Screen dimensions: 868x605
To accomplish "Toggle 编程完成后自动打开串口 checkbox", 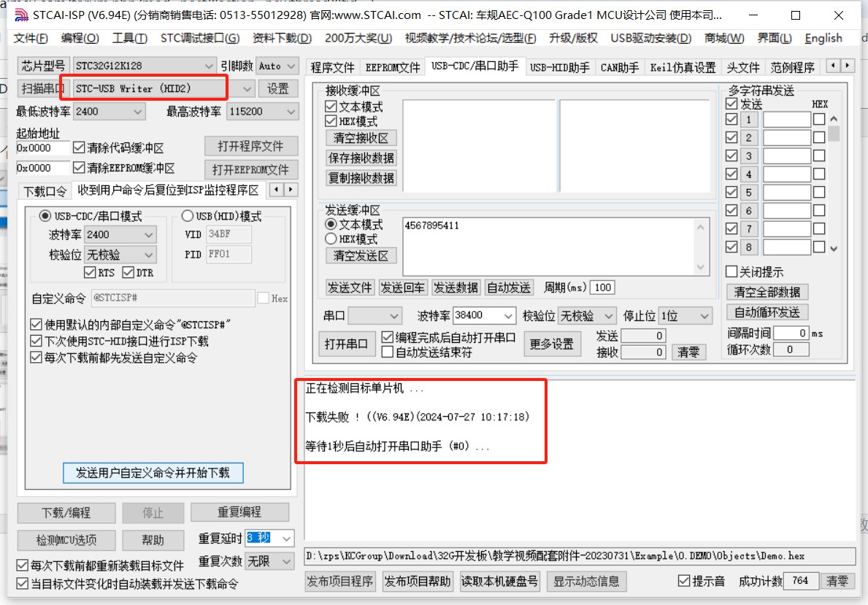I will point(388,337).
